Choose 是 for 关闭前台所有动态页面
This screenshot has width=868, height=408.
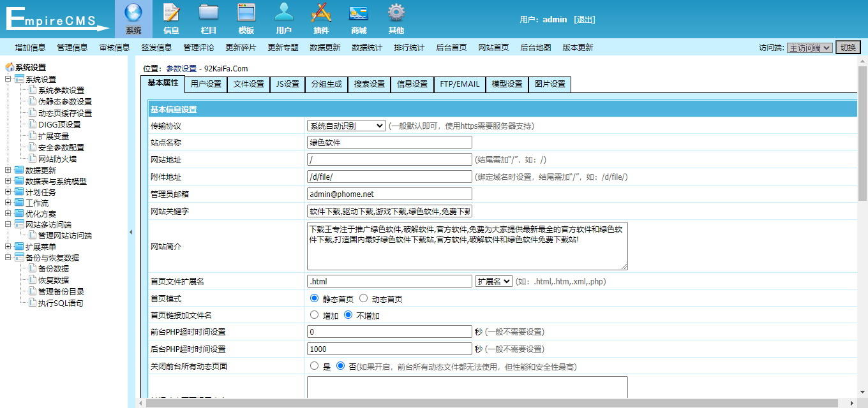tap(314, 366)
